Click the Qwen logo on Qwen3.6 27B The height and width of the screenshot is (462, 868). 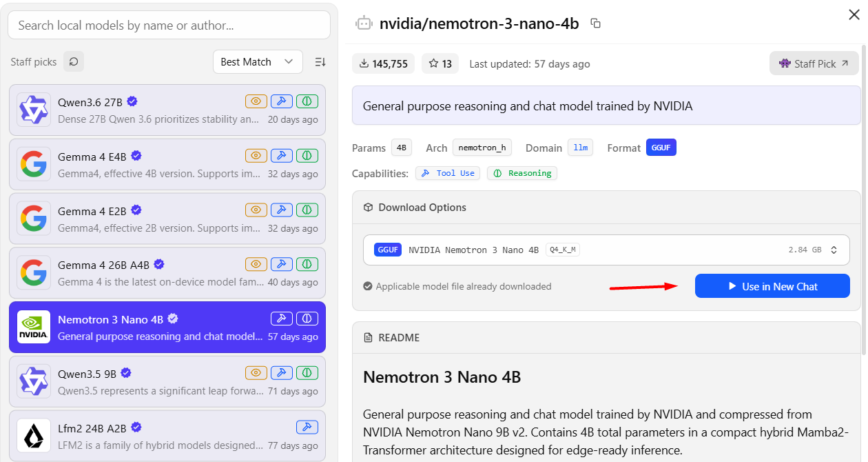click(x=34, y=110)
